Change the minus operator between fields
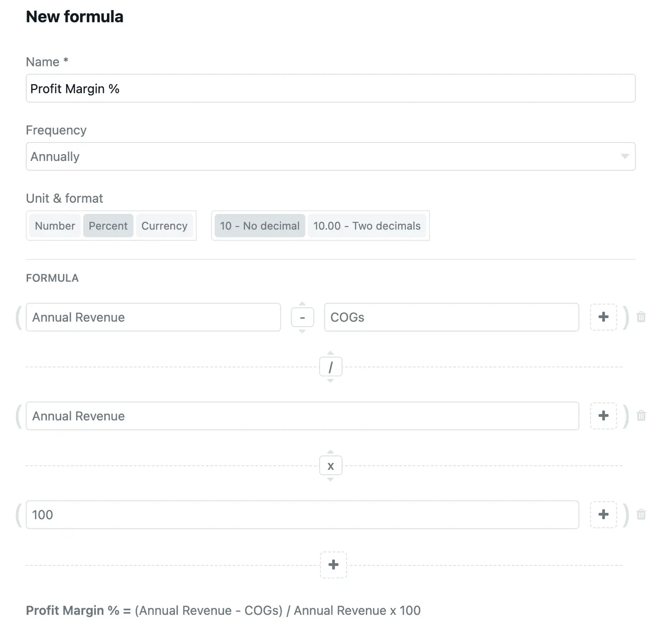Screen dimensions: 672x633 (x=302, y=317)
